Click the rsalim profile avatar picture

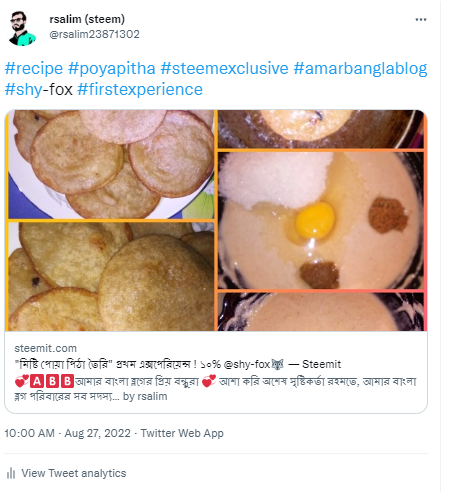click(22, 28)
